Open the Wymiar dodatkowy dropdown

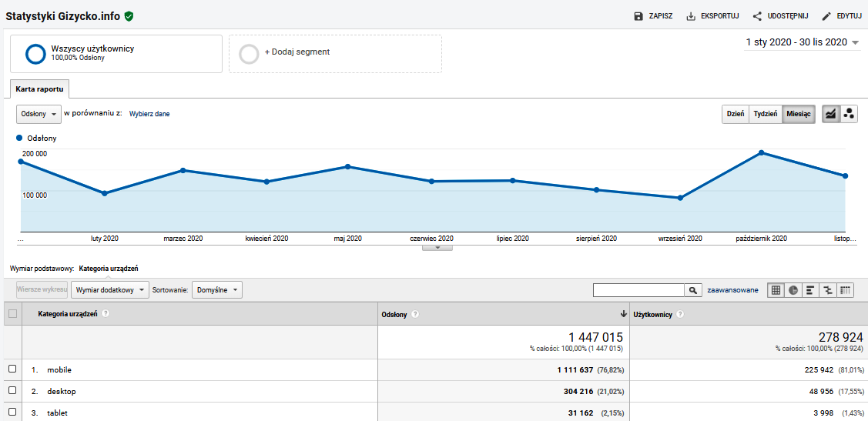click(110, 290)
